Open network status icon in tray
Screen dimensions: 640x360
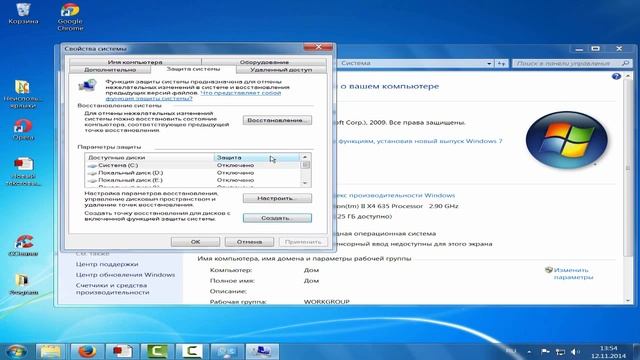(x=560, y=352)
